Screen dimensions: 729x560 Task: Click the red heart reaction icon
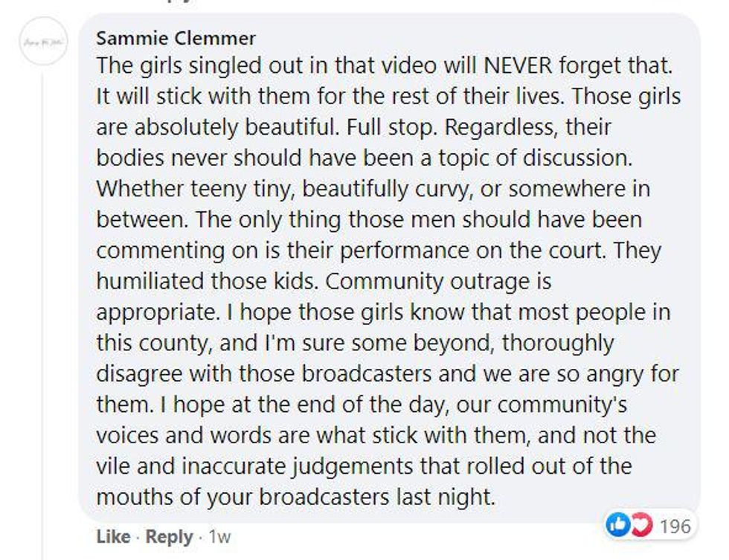click(x=638, y=526)
